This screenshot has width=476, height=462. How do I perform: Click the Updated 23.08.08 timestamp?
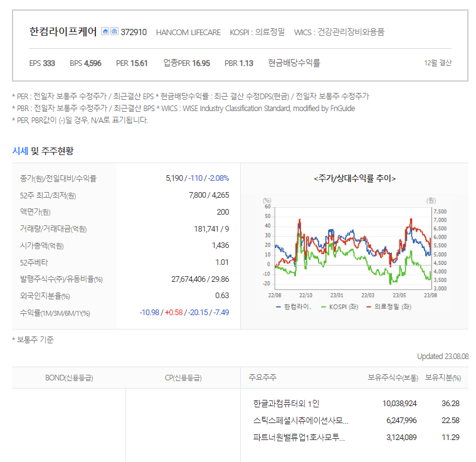pyautogui.click(x=443, y=356)
